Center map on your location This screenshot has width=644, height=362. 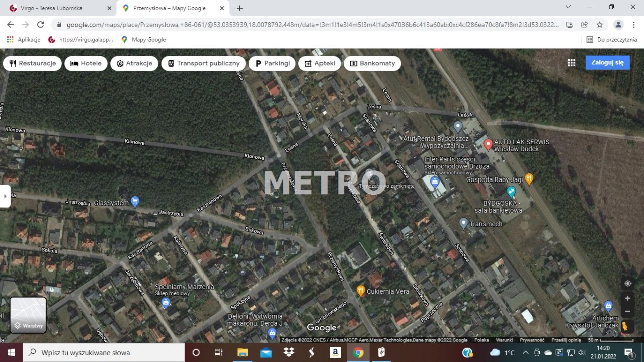(x=627, y=283)
